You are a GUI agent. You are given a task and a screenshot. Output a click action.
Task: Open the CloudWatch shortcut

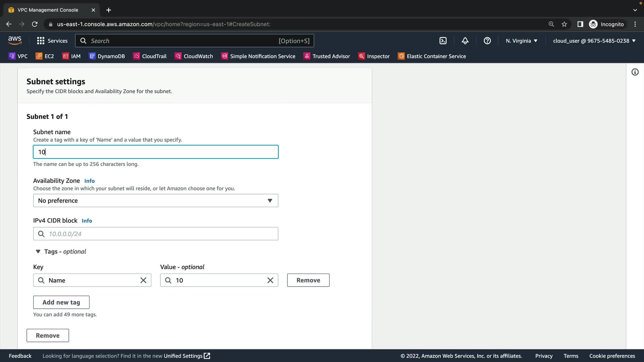(x=194, y=56)
